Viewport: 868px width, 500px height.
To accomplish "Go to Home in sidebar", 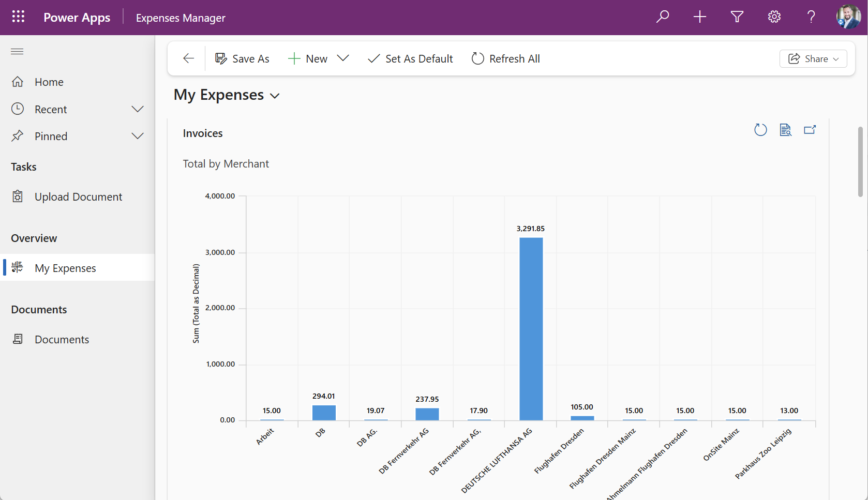I will (49, 82).
